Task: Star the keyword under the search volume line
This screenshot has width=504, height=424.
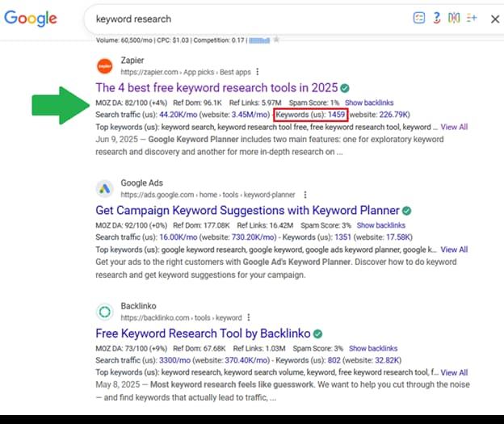Action: tap(276, 40)
